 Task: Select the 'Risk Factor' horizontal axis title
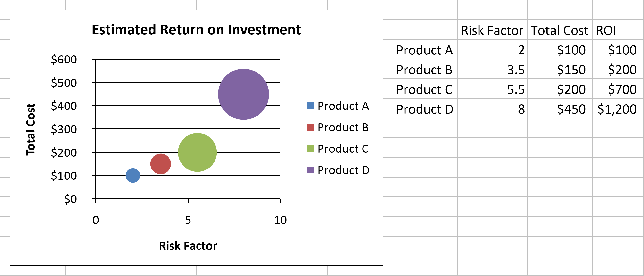click(x=188, y=246)
